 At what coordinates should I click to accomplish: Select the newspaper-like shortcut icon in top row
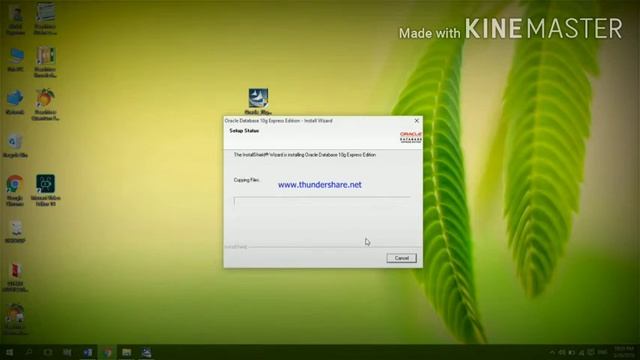coord(45,18)
